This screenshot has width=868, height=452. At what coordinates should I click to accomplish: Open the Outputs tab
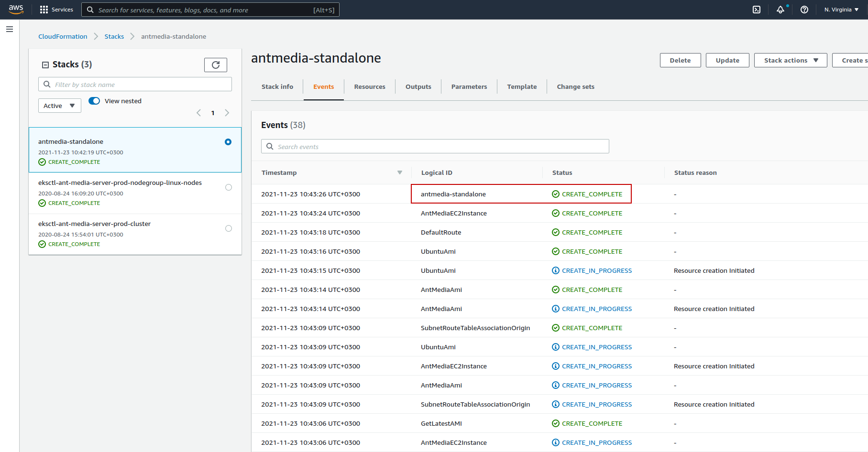coord(418,86)
